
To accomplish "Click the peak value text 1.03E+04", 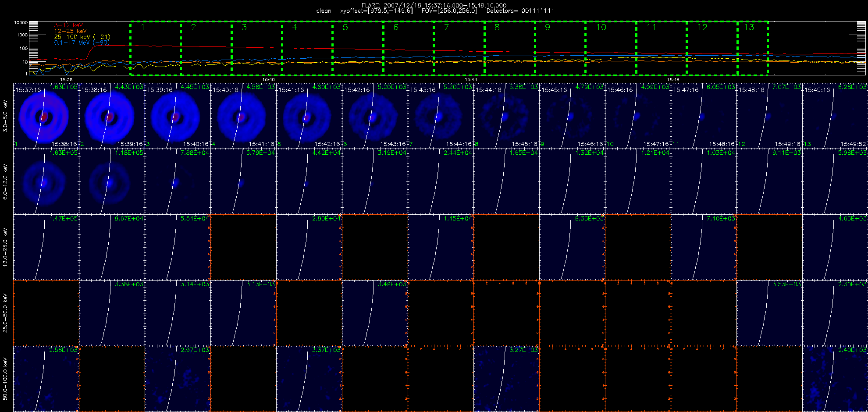I will pos(721,153).
